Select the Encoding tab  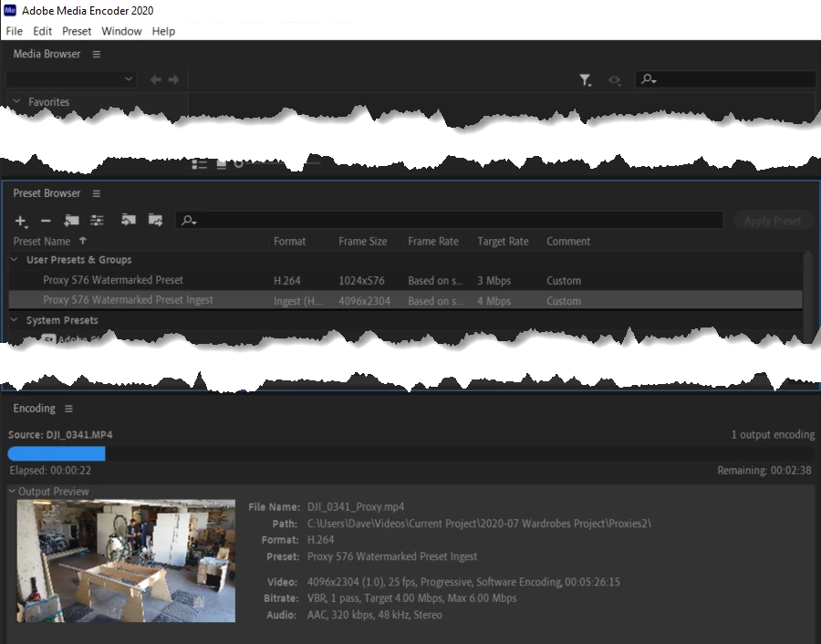click(x=34, y=409)
